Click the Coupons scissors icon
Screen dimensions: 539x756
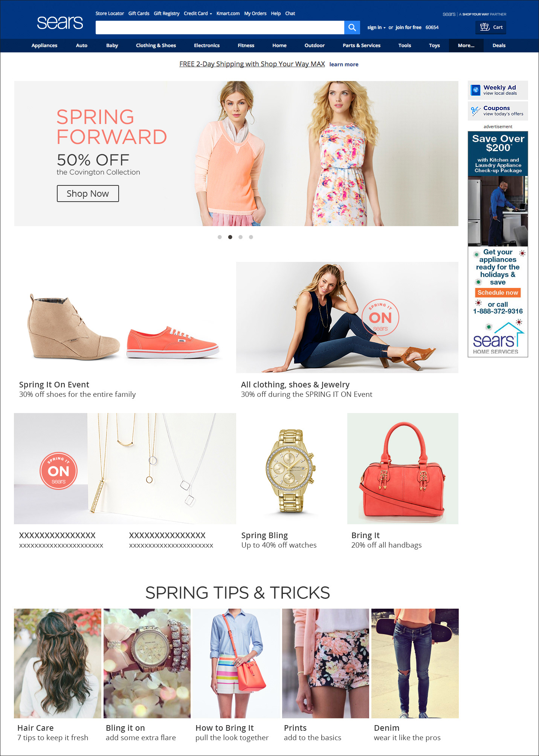pos(475,111)
